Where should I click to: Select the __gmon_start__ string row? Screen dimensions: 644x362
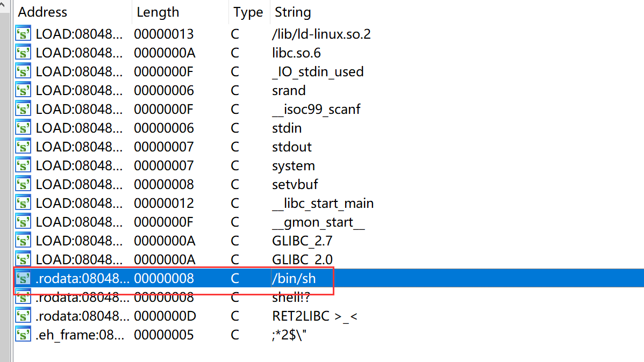(318, 222)
